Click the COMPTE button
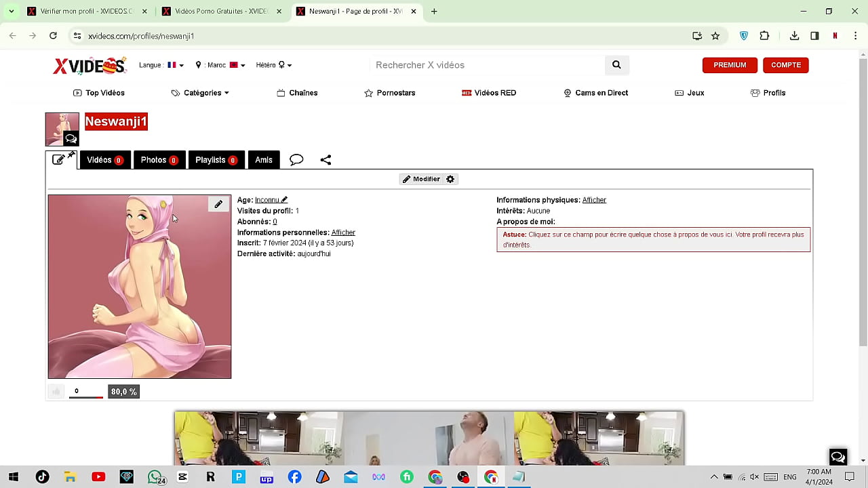Image resolution: width=868 pixels, height=488 pixels. (x=786, y=65)
